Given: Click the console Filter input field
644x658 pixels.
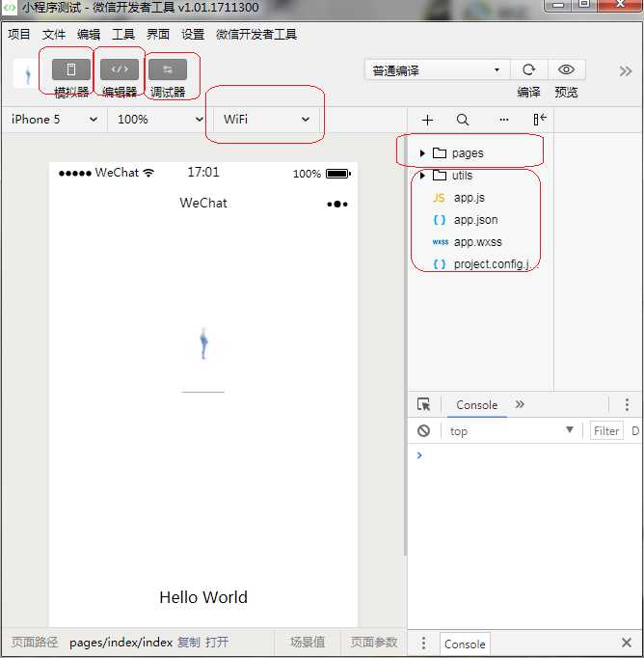Looking at the screenshot, I should pos(606,431).
